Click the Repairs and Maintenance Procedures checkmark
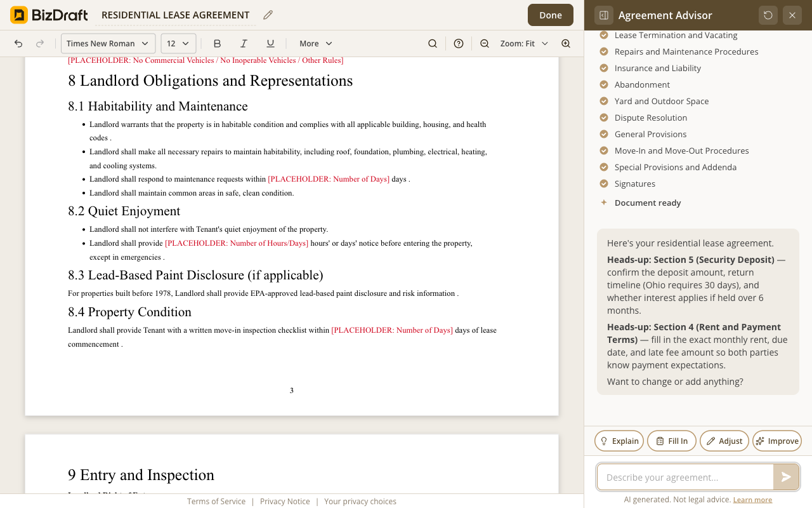The width and height of the screenshot is (812, 508). click(604, 52)
